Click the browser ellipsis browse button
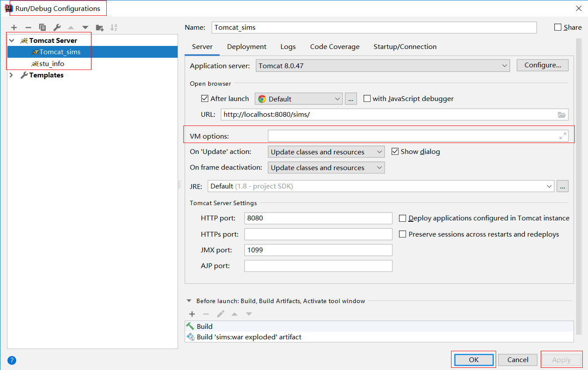Viewport: 588px width, 370px height. pos(351,99)
